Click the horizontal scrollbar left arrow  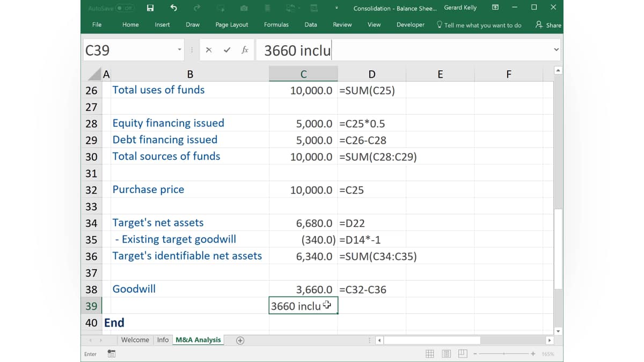(379, 341)
